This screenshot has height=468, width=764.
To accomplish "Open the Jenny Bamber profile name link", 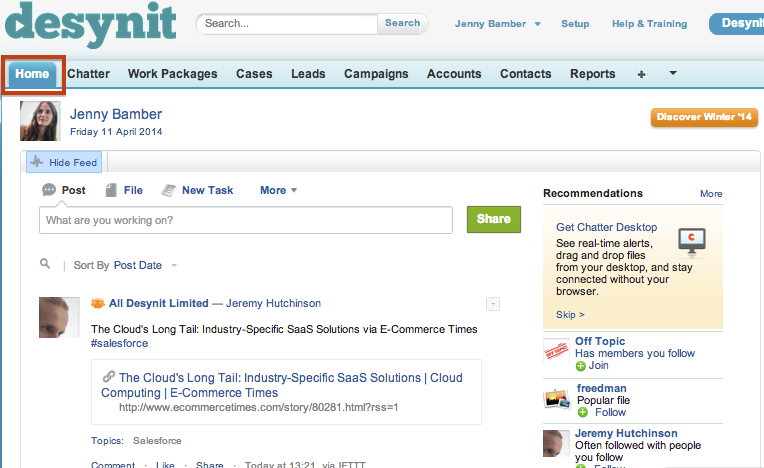I will [116, 114].
